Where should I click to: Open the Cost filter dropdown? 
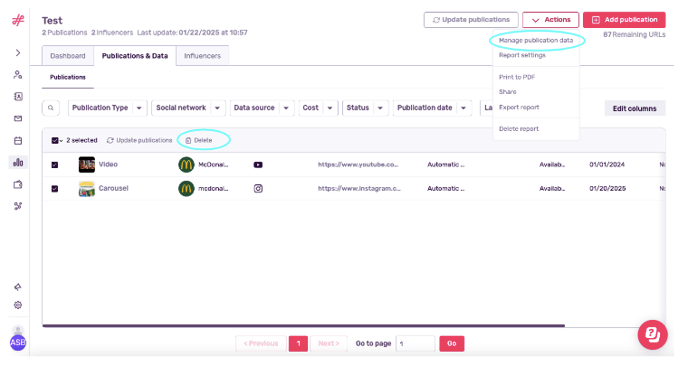[318, 108]
